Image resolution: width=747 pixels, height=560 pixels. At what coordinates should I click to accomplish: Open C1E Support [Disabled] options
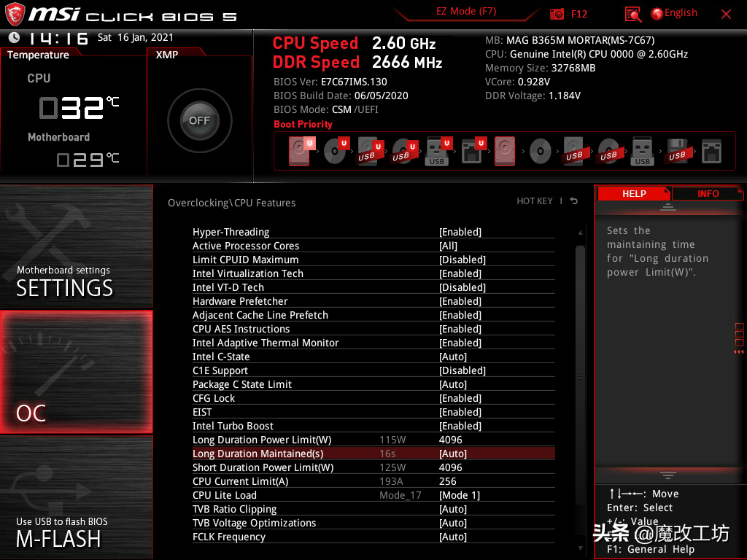[x=462, y=370]
